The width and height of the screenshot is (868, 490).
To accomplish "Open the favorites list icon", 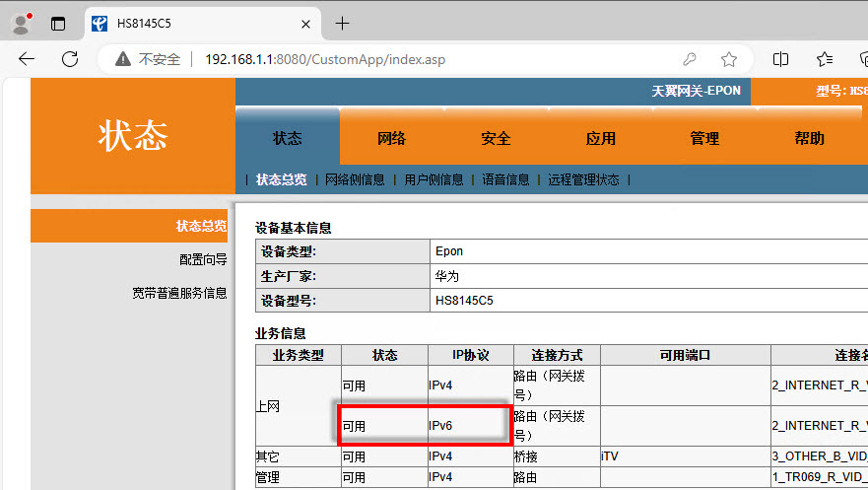I will (x=825, y=59).
